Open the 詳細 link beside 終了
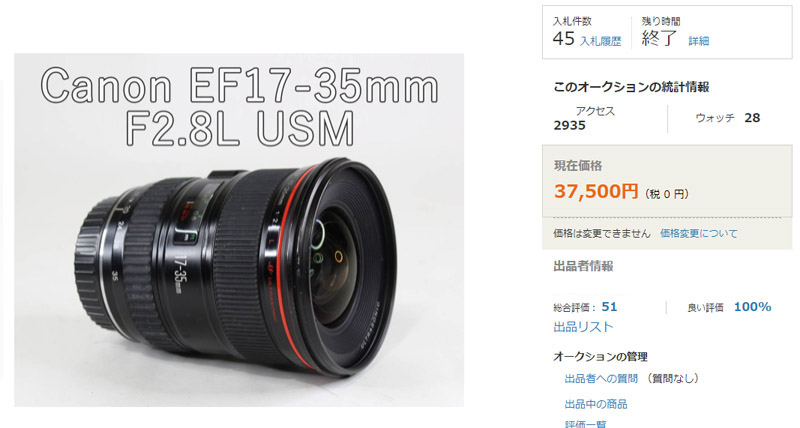Screen dimensions: 800x428 tap(698, 41)
